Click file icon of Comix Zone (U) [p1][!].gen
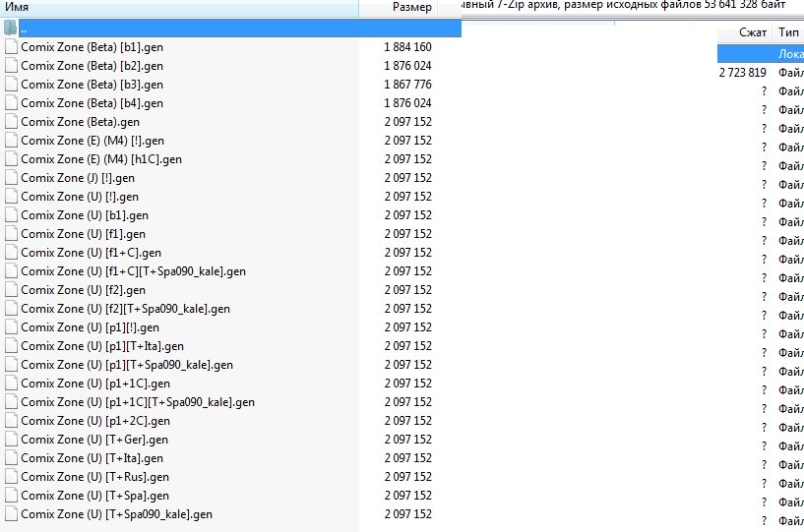Image resolution: width=804 pixels, height=532 pixels. click(11, 327)
